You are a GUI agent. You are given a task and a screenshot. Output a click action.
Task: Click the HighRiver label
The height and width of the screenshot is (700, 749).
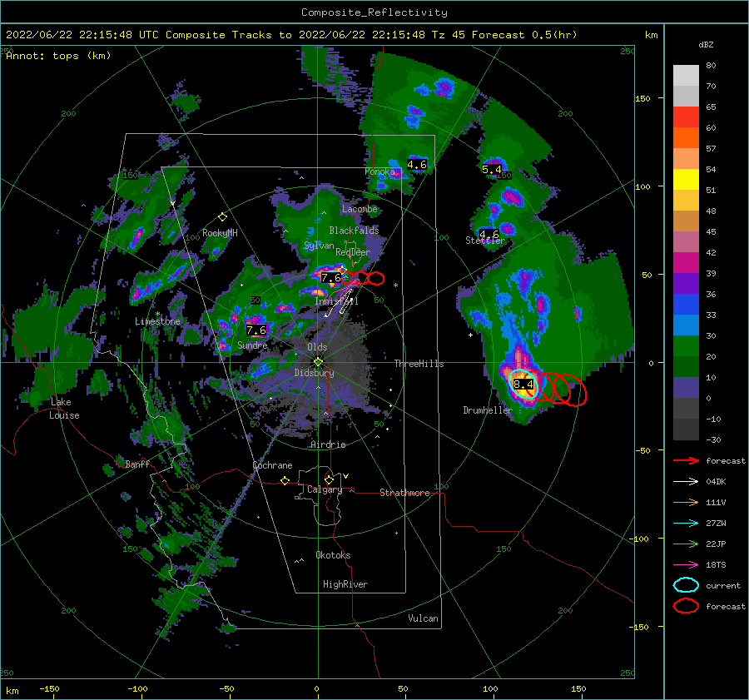point(345,584)
